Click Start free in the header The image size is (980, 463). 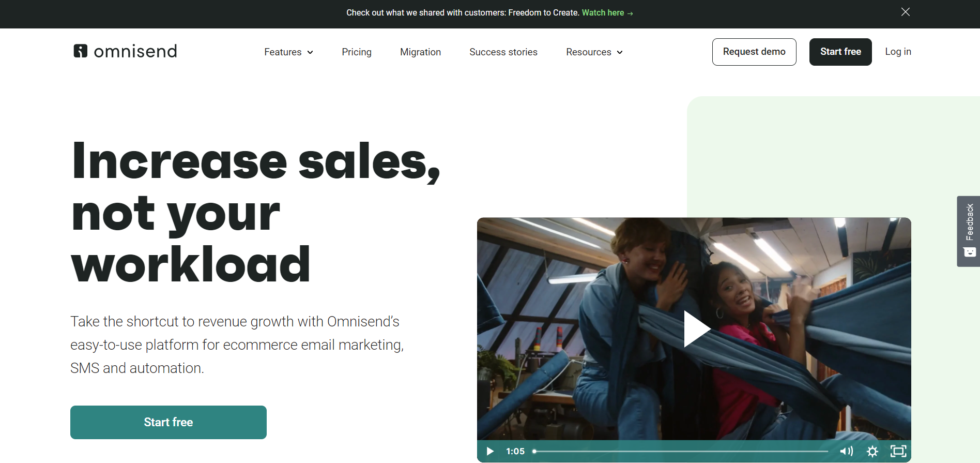pos(840,52)
